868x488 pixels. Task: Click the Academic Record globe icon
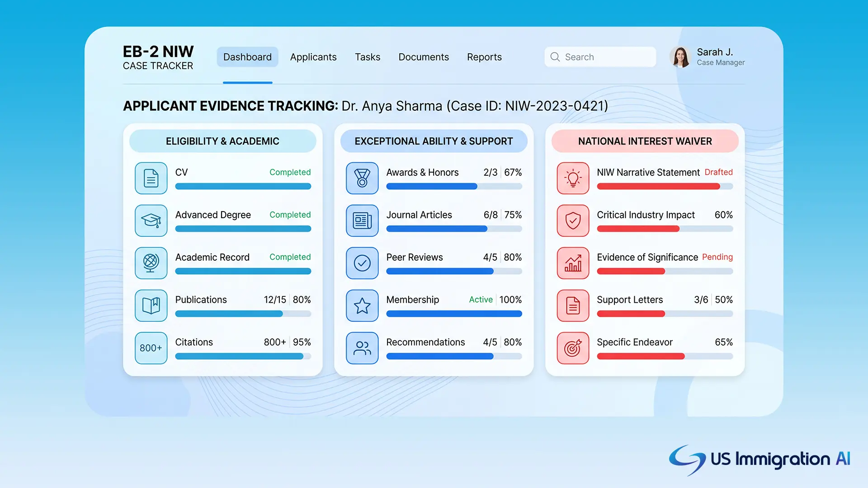pos(151,263)
